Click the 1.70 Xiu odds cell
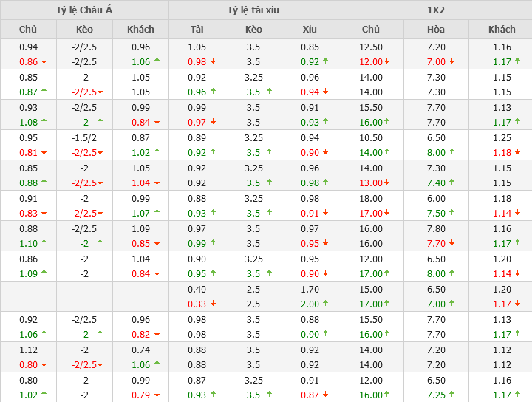Screen dimensions: 532x402 [310, 289]
